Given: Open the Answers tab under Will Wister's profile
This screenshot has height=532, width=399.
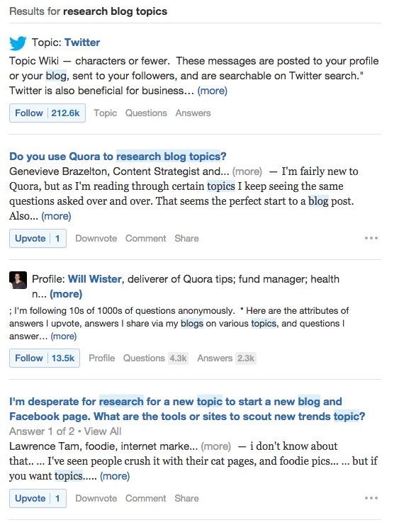Looking at the screenshot, I should tap(227, 358).
